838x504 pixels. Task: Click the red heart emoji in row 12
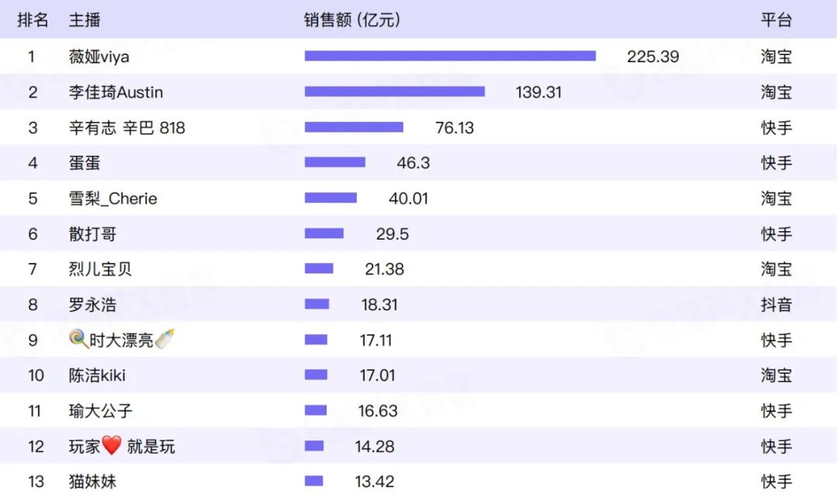(113, 446)
